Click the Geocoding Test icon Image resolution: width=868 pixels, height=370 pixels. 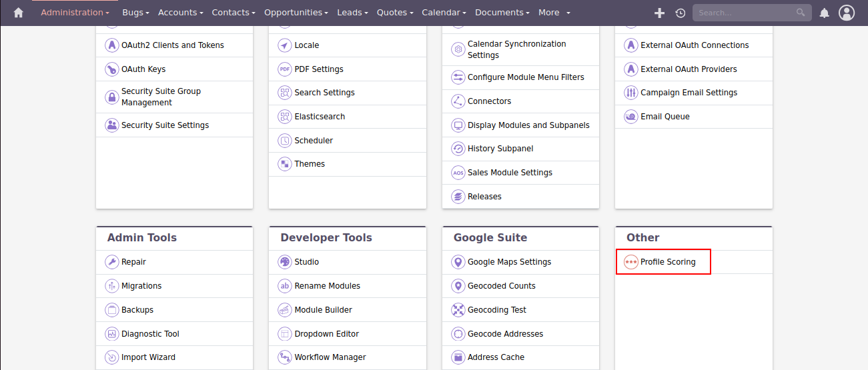(x=458, y=310)
